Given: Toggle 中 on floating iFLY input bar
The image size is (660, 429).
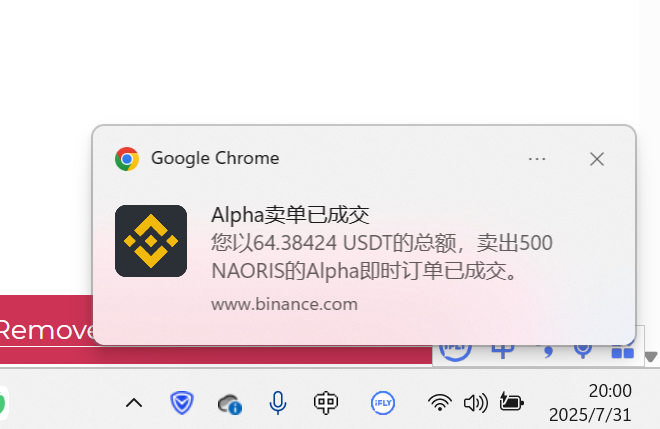Looking at the screenshot, I should tap(503, 351).
